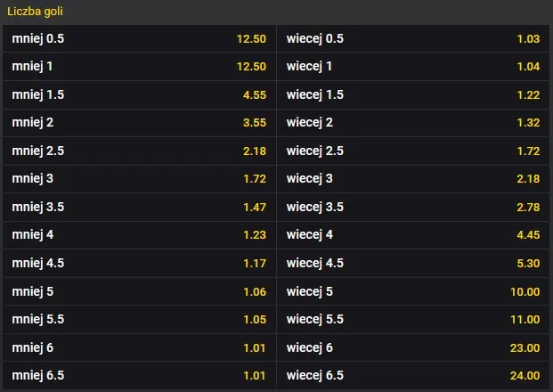Pick under 2.5 goals at 2.18

click(x=139, y=151)
